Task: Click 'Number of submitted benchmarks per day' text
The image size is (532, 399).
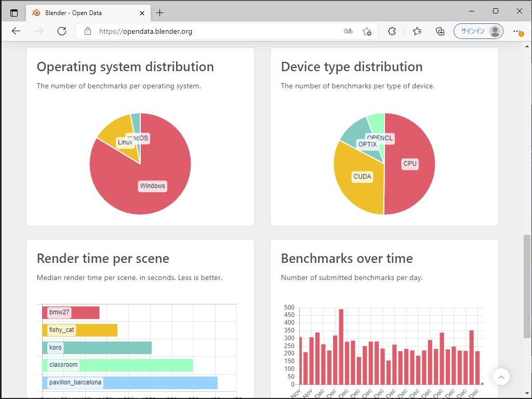Action: (x=352, y=277)
